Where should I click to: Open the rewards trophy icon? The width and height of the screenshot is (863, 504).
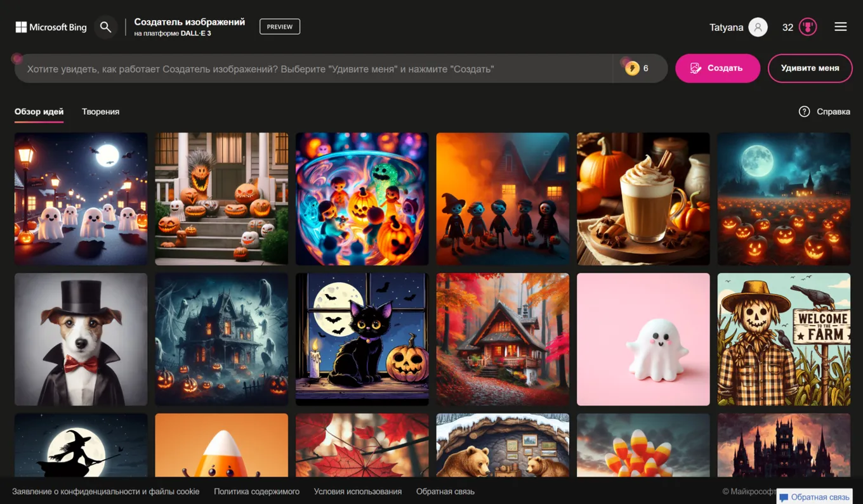click(808, 27)
